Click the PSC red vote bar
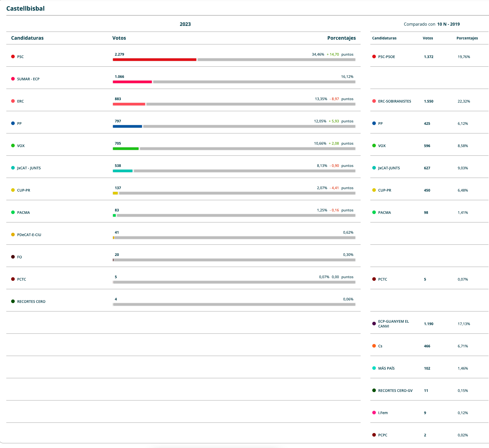 pyautogui.click(x=154, y=60)
